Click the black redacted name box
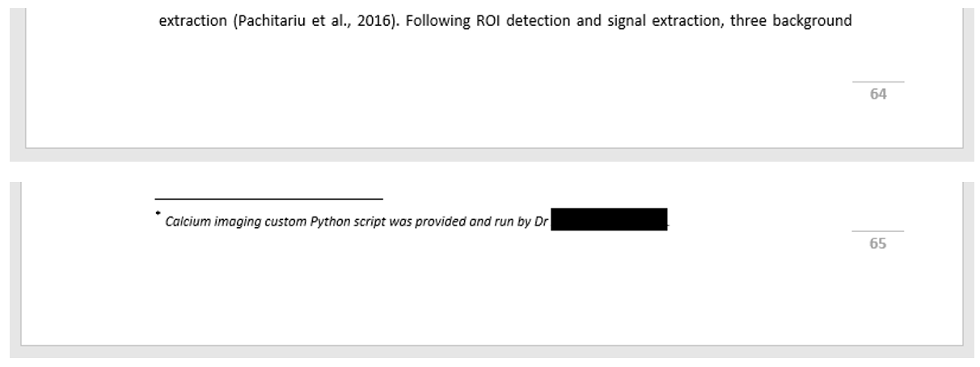 [x=610, y=220]
